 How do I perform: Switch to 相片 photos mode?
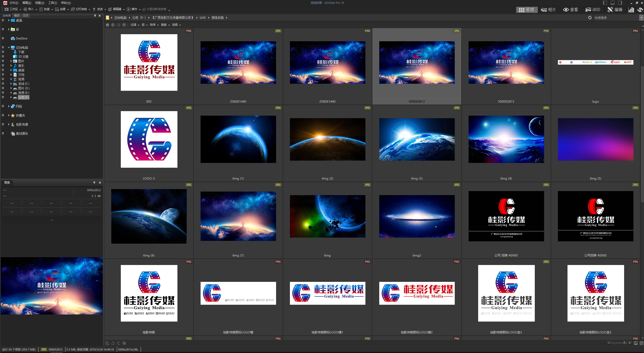click(548, 10)
